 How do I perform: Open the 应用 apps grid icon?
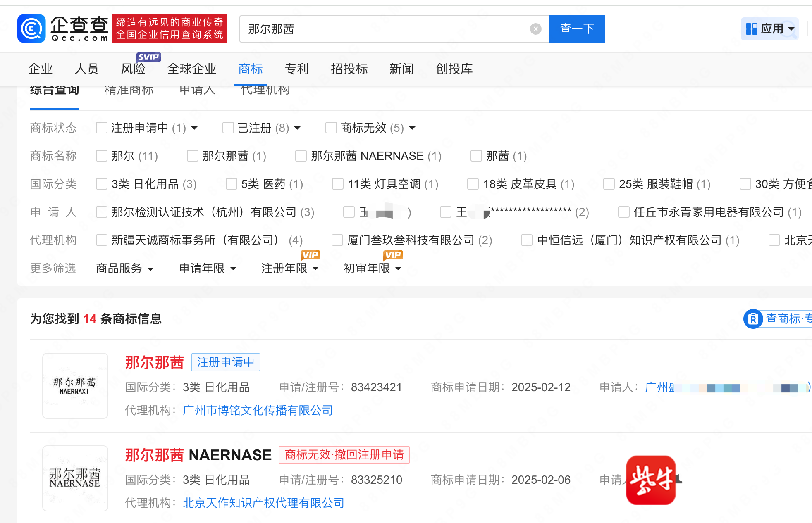click(751, 29)
